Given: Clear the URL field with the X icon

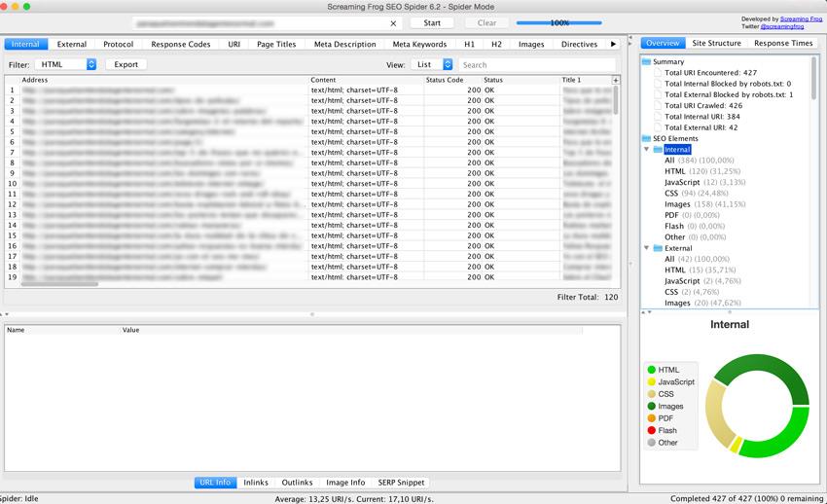Looking at the screenshot, I should (393, 23).
